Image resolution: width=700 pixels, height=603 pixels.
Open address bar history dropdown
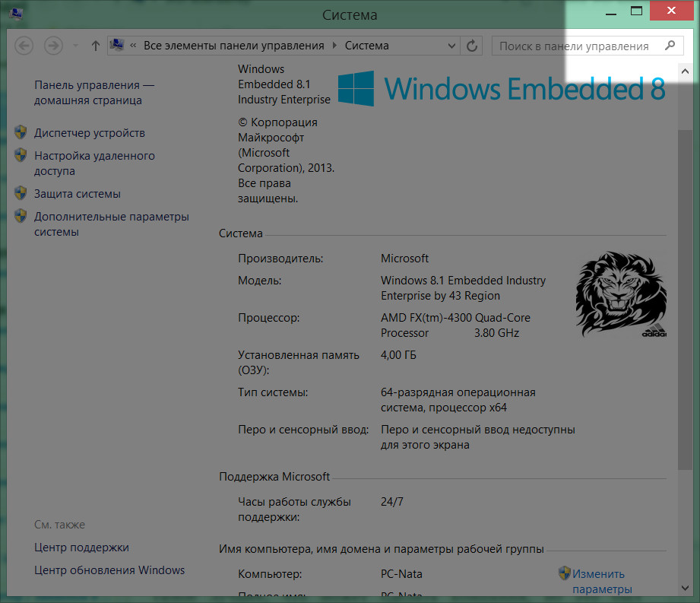(x=451, y=46)
